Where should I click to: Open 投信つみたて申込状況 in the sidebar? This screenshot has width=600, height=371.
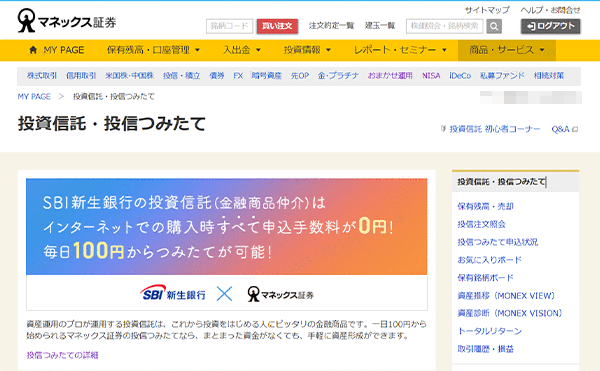click(498, 242)
